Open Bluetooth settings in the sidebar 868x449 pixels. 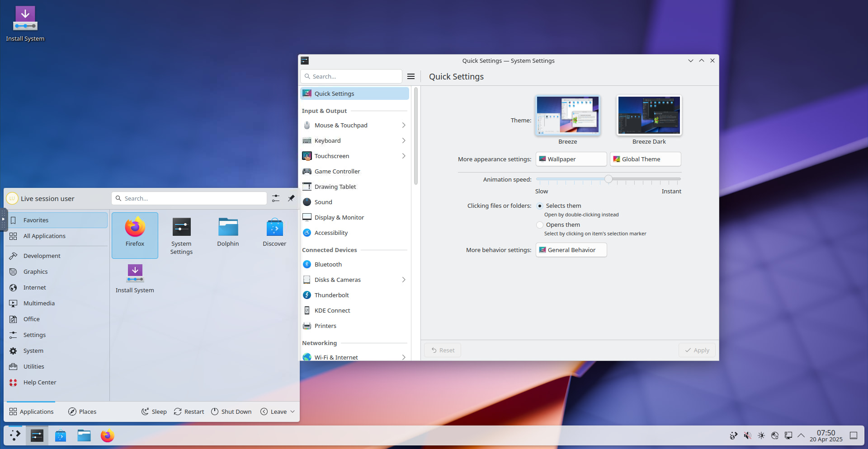328,264
